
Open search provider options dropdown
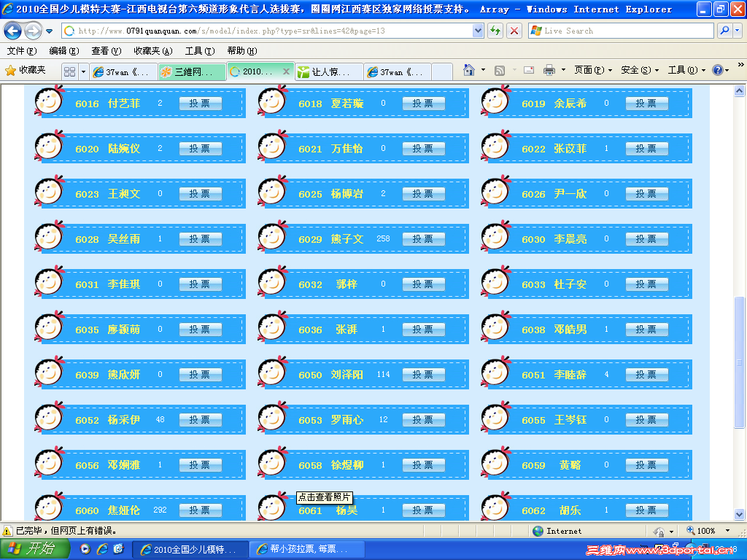(738, 31)
